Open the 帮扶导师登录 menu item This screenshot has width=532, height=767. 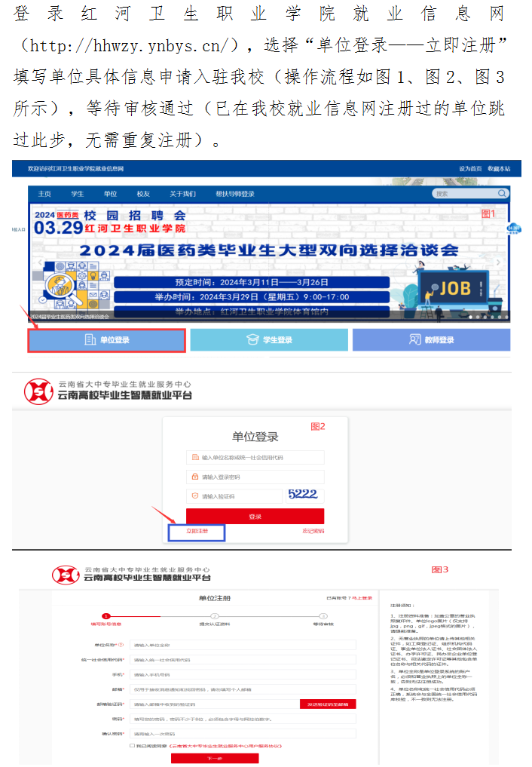pyautogui.click(x=235, y=194)
